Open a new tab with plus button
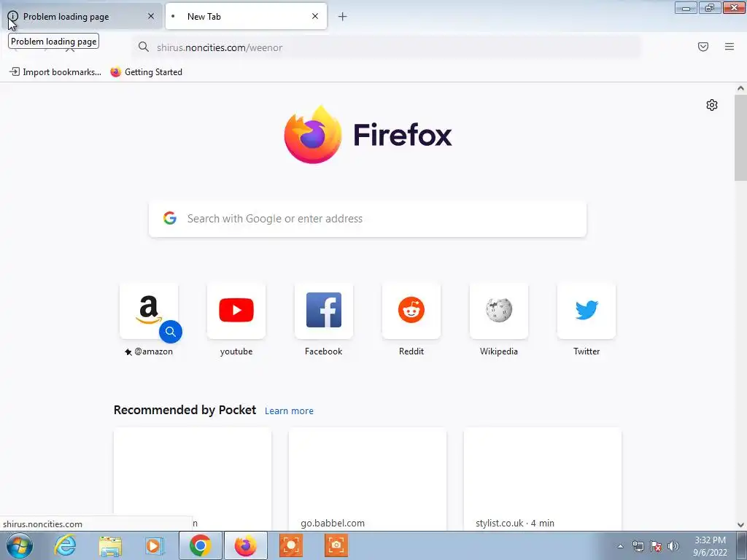 click(x=343, y=17)
